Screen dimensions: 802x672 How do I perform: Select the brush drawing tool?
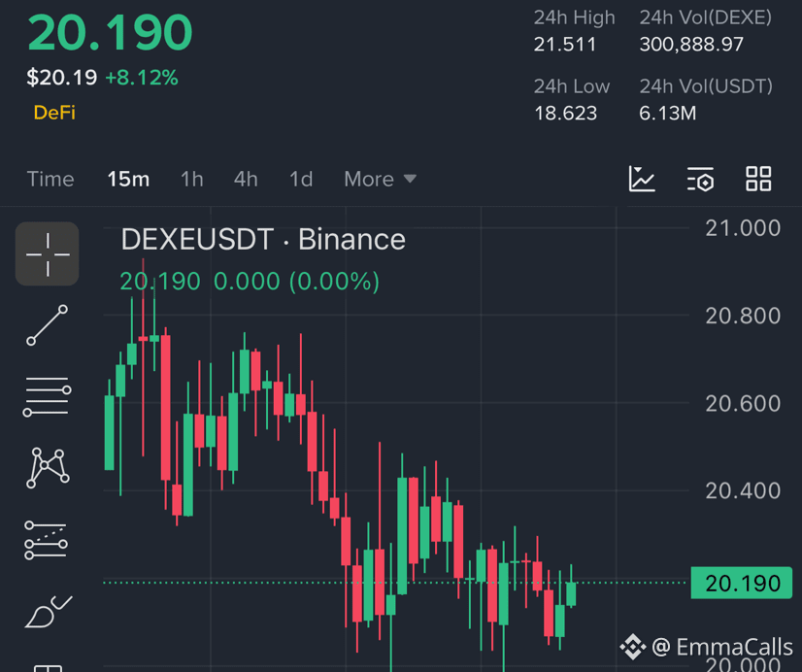[49, 612]
